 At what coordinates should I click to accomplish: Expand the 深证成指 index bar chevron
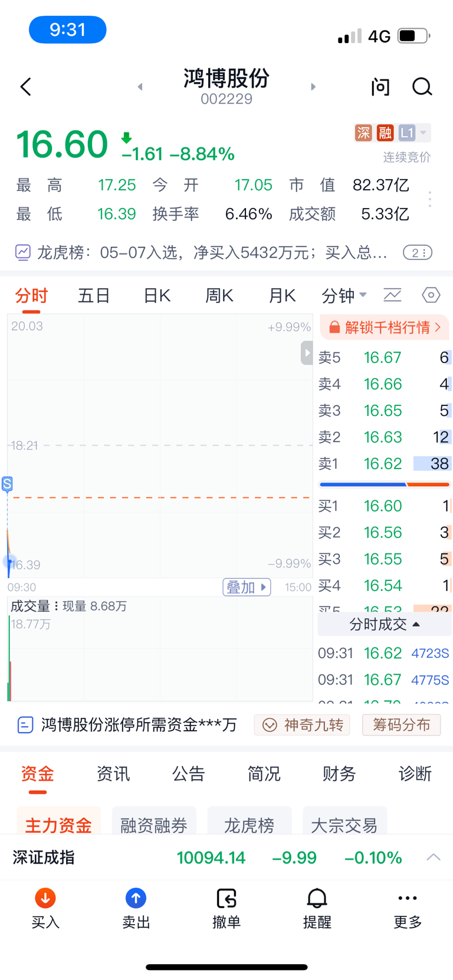434,857
